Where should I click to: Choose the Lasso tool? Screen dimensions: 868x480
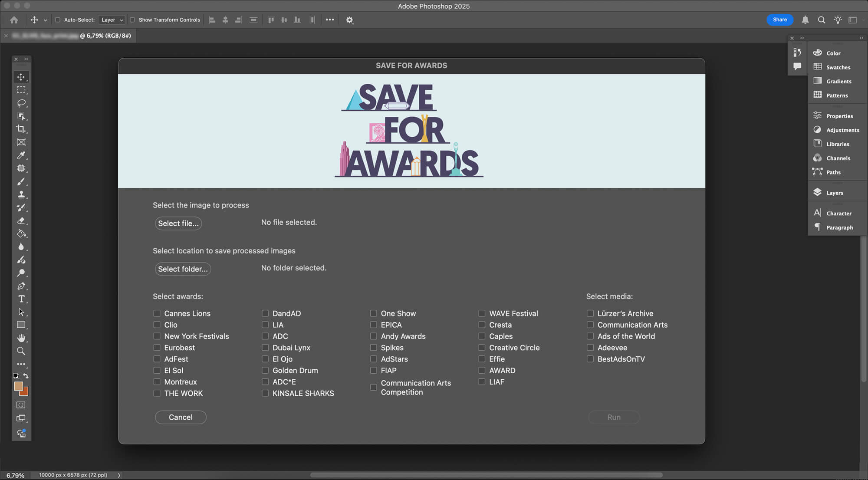point(21,103)
